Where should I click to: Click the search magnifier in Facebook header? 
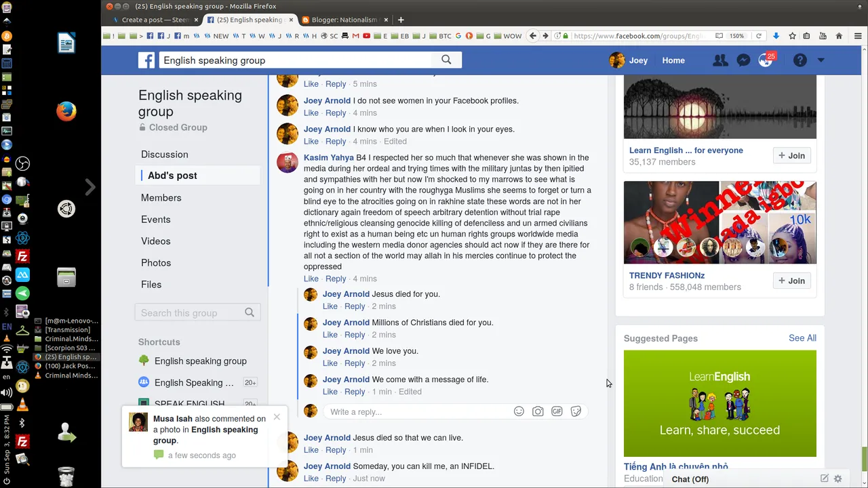[x=446, y=60]
